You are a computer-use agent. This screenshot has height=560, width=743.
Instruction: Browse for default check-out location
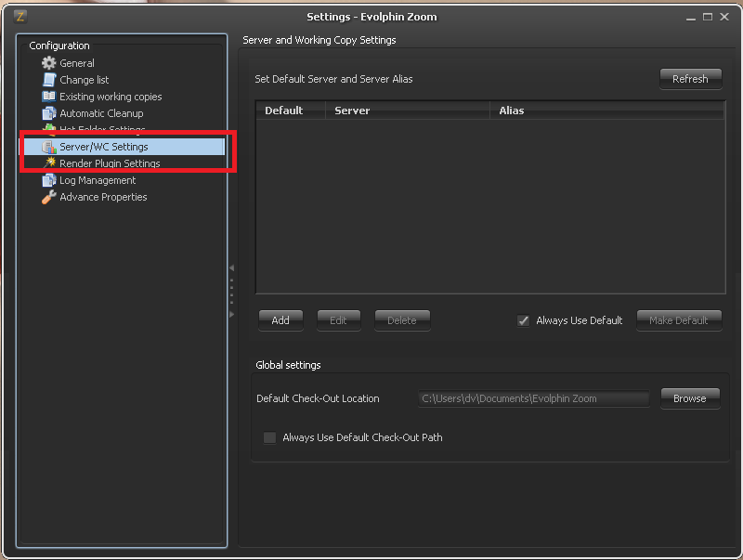690,398
